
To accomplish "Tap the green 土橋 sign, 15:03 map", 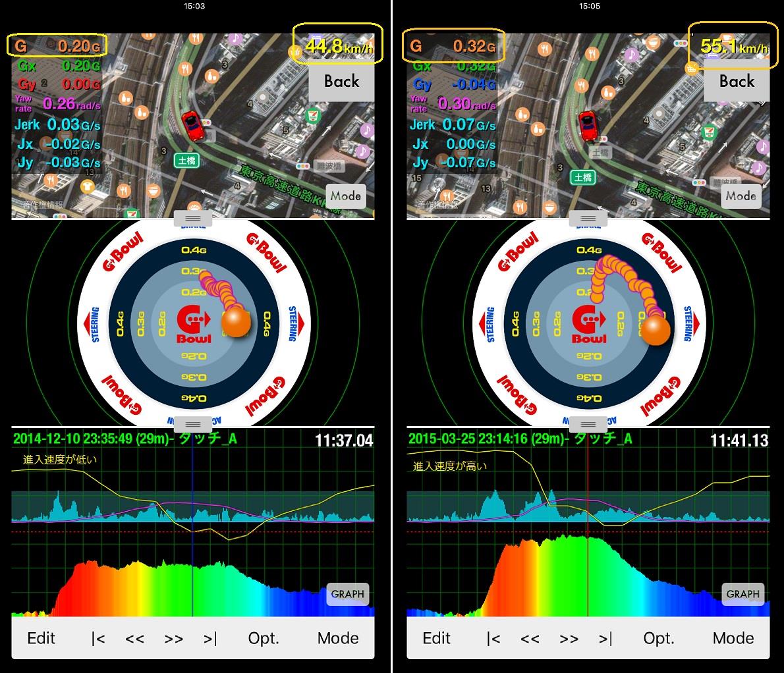I will (x=186, y=161).
